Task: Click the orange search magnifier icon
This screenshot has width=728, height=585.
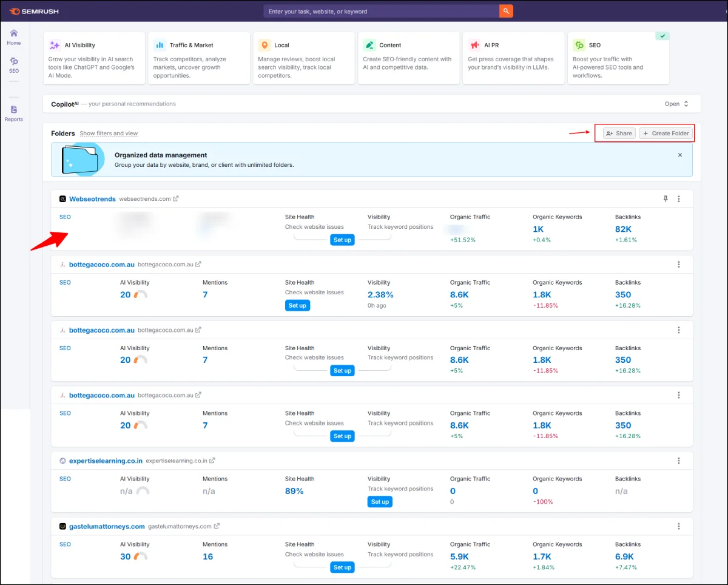Action: coord(506,11)
